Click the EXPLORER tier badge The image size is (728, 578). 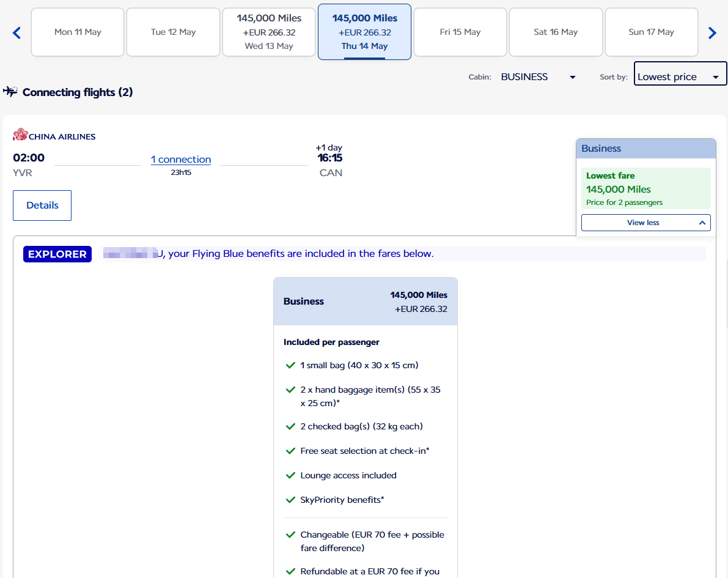coord(57,254)
